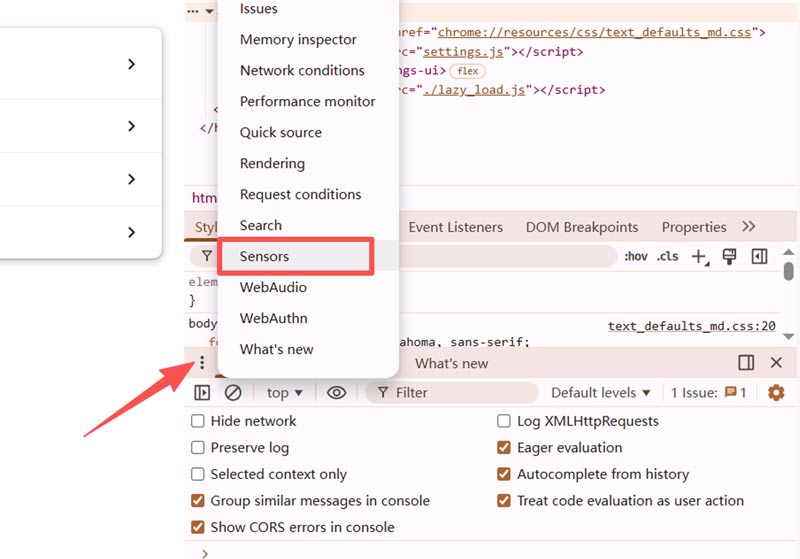Toggle rendering emulations paintbrush icon

click(730, 256)
